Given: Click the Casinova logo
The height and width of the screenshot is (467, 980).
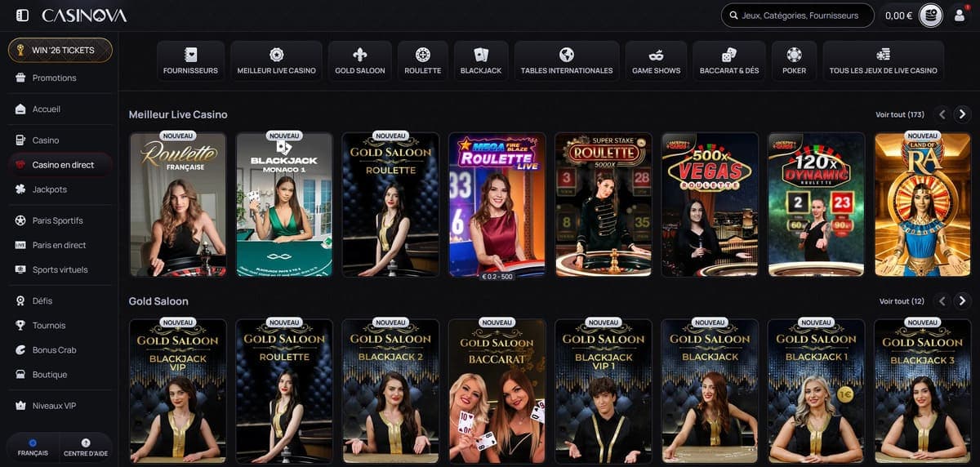Looking at the screenshot, I should pyautogui.click(x=84, y=15).
